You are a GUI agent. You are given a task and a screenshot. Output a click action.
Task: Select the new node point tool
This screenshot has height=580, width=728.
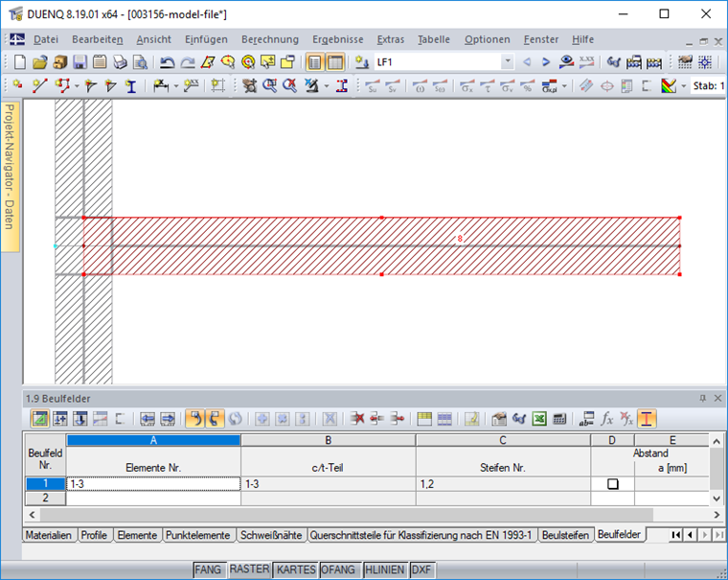(x=18, y=85)
